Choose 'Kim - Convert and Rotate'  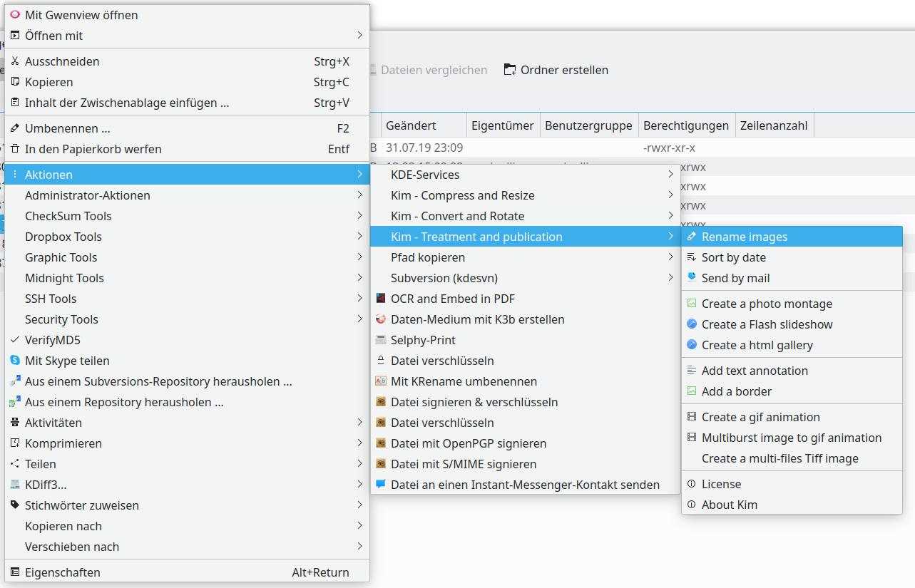[526, 216]
